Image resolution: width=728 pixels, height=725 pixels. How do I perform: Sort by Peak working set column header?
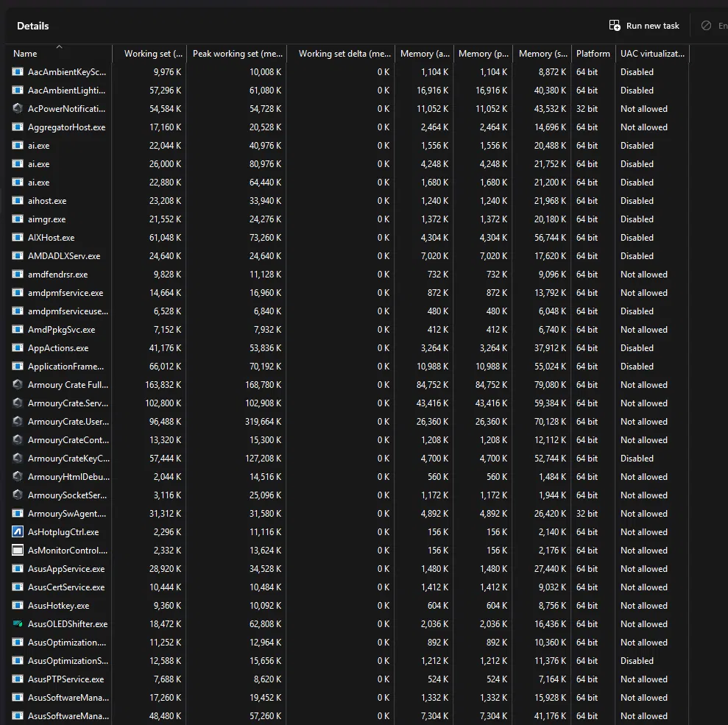(x=237, y=54)
